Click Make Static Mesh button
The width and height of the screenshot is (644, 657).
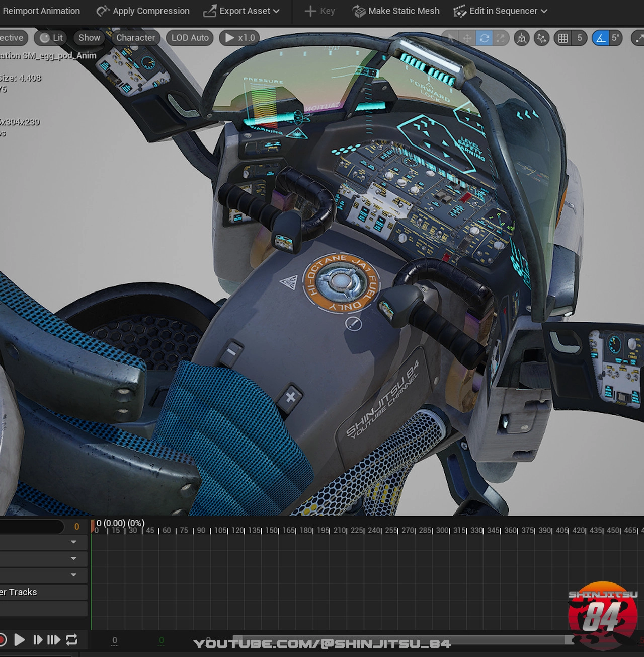[396, 11]
